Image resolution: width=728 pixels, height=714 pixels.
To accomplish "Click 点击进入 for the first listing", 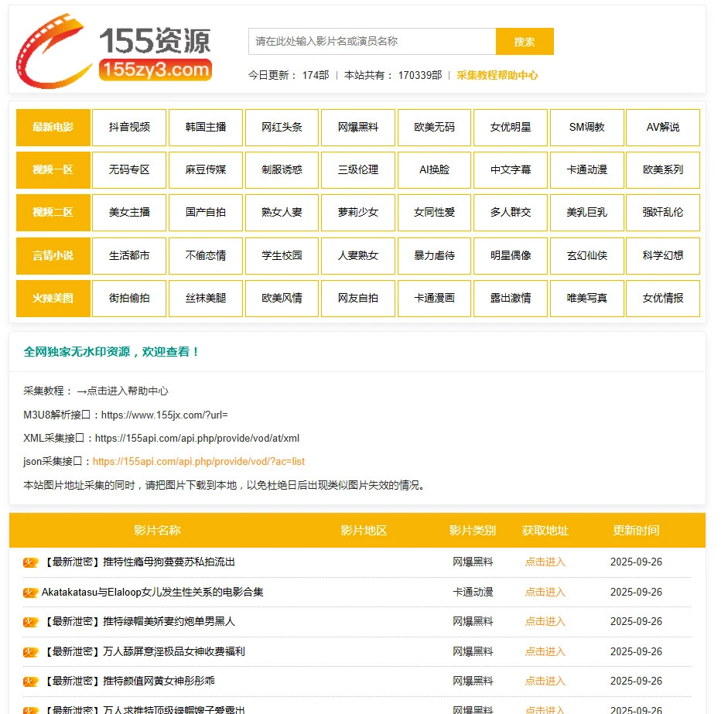I will pos(545,562).
